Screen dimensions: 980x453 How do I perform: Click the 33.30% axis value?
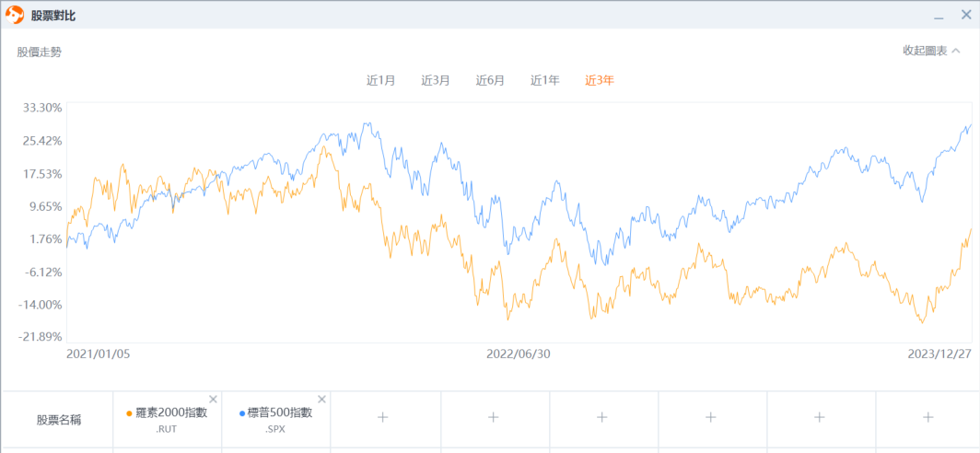coord(42,108)
